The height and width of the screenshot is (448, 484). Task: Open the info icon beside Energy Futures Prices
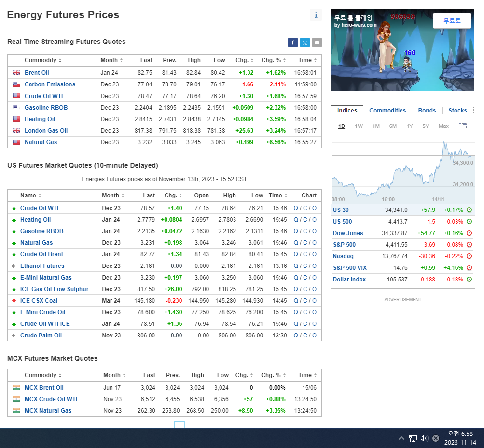316,15
